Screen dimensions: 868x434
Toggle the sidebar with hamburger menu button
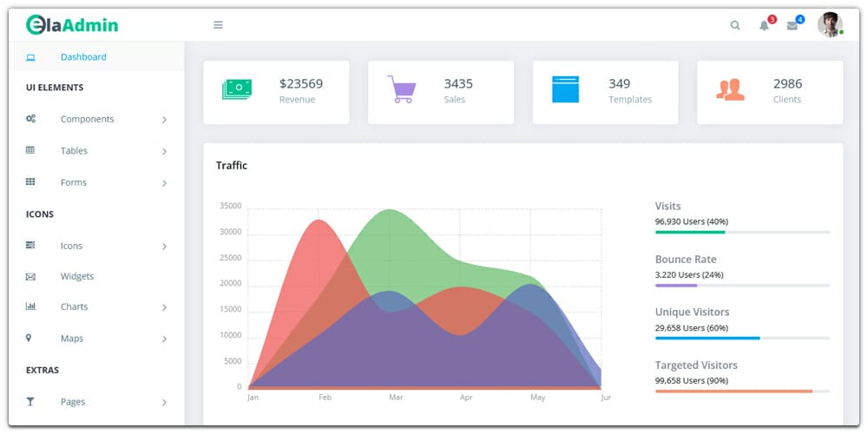(x=219, y=25)
